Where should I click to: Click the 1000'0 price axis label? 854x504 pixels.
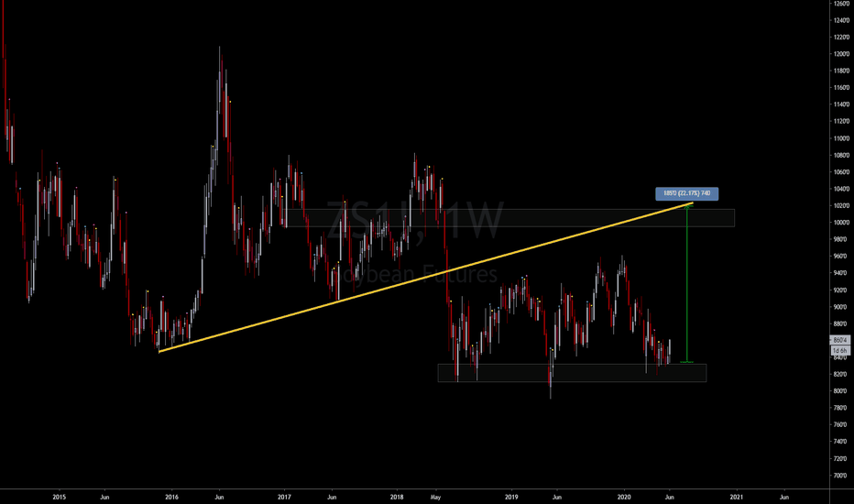pos(841,223)
